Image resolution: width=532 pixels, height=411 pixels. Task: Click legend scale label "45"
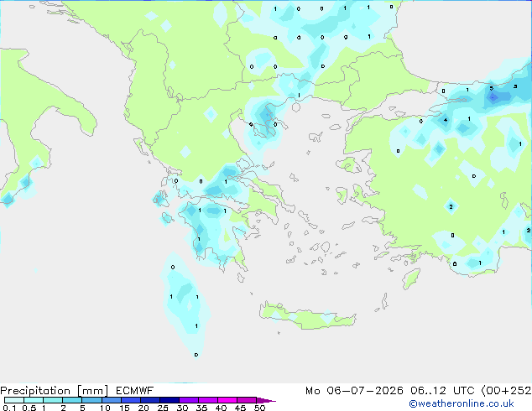(x=240, y=408)
